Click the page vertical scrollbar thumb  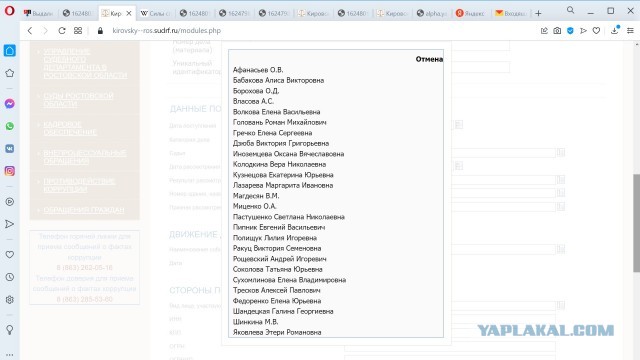pos(636,223)
